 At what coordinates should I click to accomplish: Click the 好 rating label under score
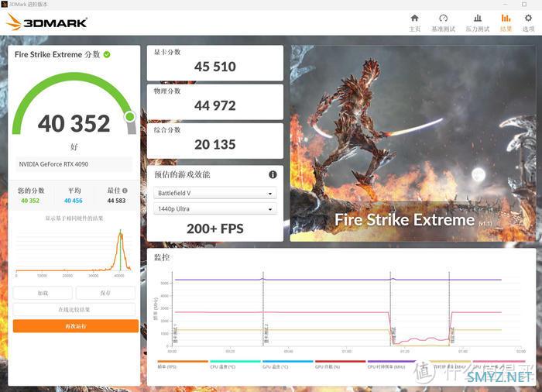[74, 146]
